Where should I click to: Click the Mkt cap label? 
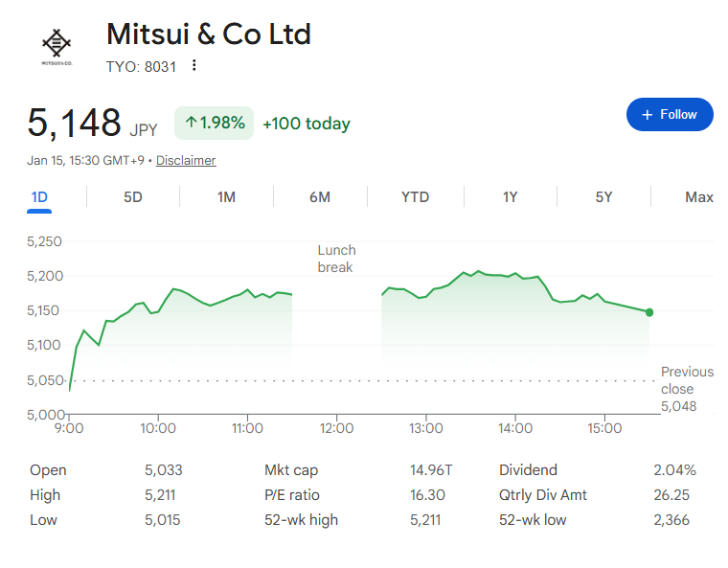point(291,470)
